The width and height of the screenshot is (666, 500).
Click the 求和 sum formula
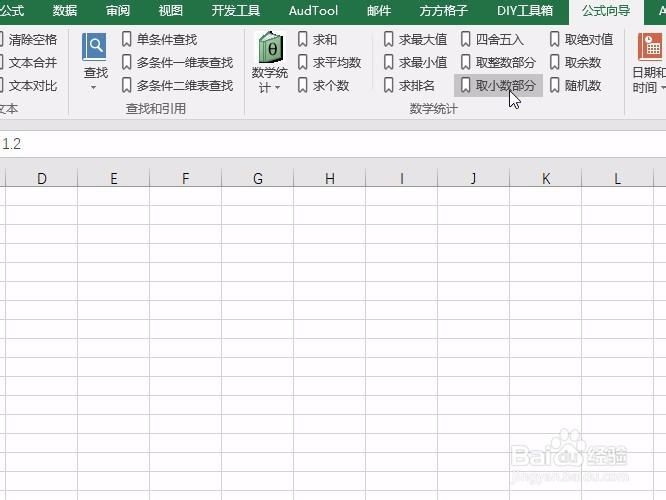(x=317, y=40)
